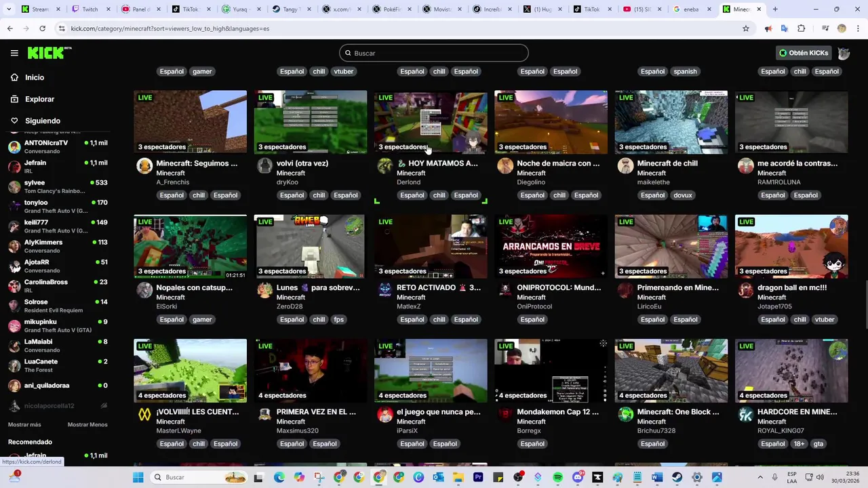Screen dimensions: 868x488
Task: Click the dovux tag under maikelethe
Action: pos(683,195)
